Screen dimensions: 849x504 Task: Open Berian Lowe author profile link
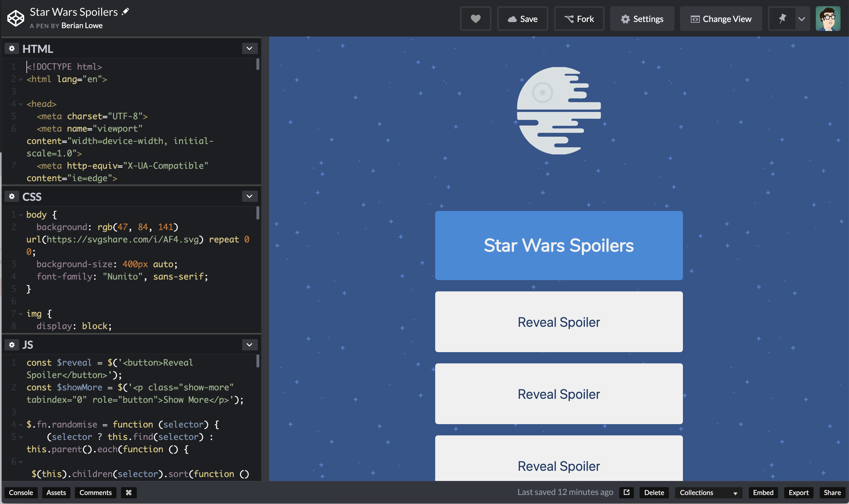[82, 26]
